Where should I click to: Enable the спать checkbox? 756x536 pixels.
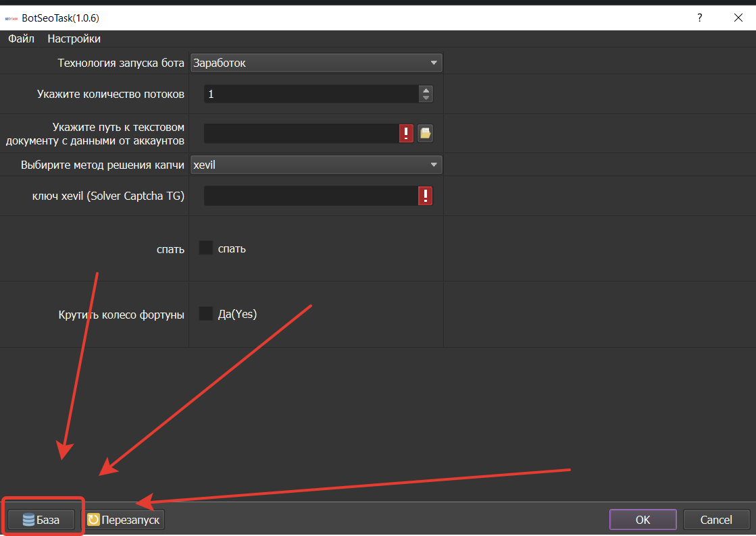(206, 248)
